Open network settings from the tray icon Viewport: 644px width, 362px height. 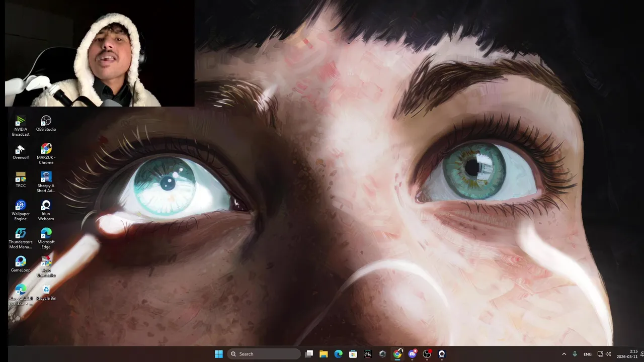coord(600,354)
